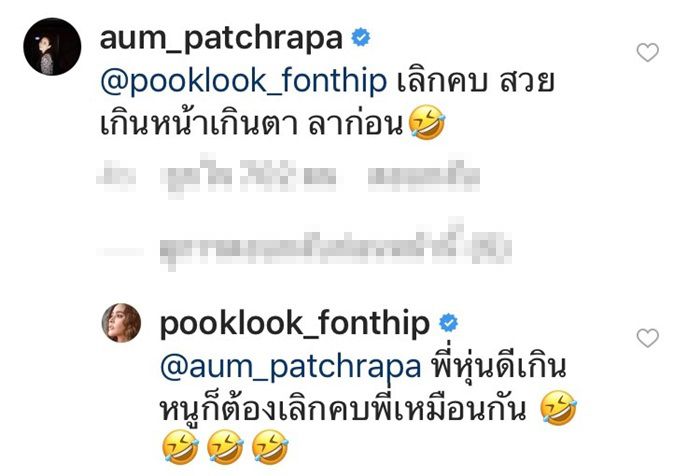Click the aum_patchrapa username heading
Viewport: 700px width, 476px height.
pos(221,39)
